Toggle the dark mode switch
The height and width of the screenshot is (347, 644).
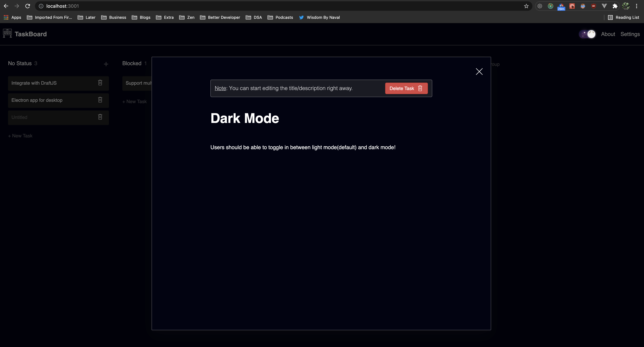point(587,34)
